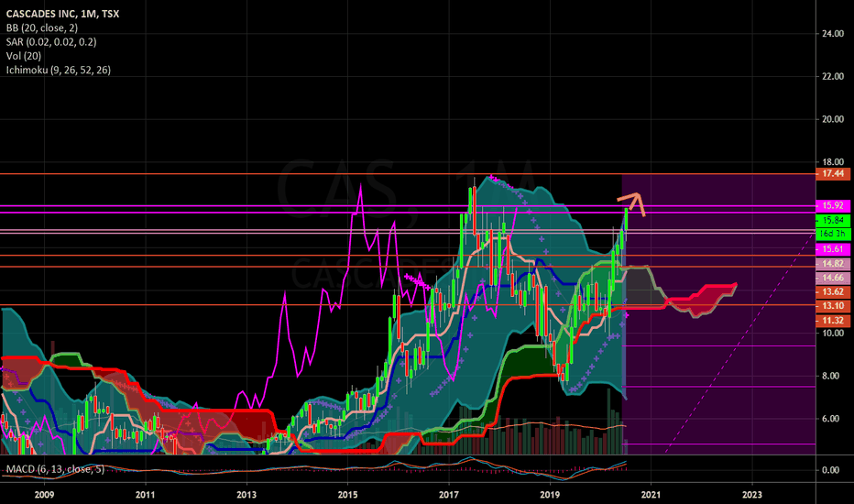This screenshot has width=854, height=504.
Task: Click the 17.44 price label
Action: (x=833, y=174)
